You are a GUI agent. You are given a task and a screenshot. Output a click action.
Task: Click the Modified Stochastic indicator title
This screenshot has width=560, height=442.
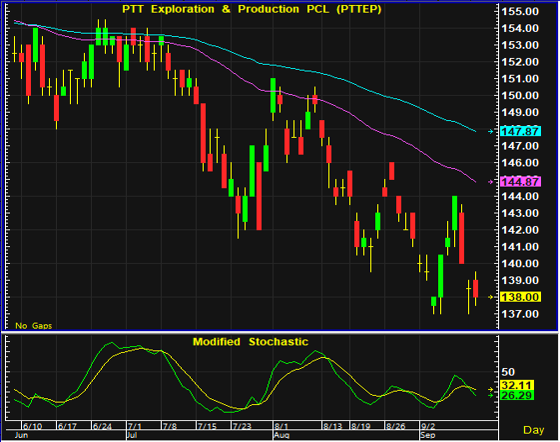coord(250,342)
